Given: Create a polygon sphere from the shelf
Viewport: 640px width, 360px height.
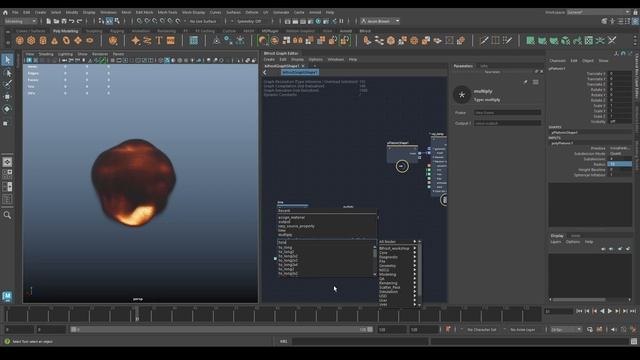Looking at the screenshot, I should point(20,40).
